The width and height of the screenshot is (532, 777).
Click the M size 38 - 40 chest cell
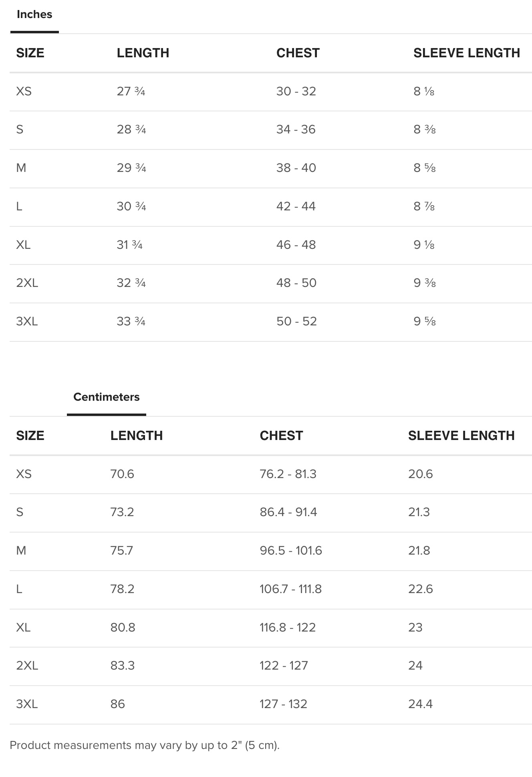[x=296, y=168]
